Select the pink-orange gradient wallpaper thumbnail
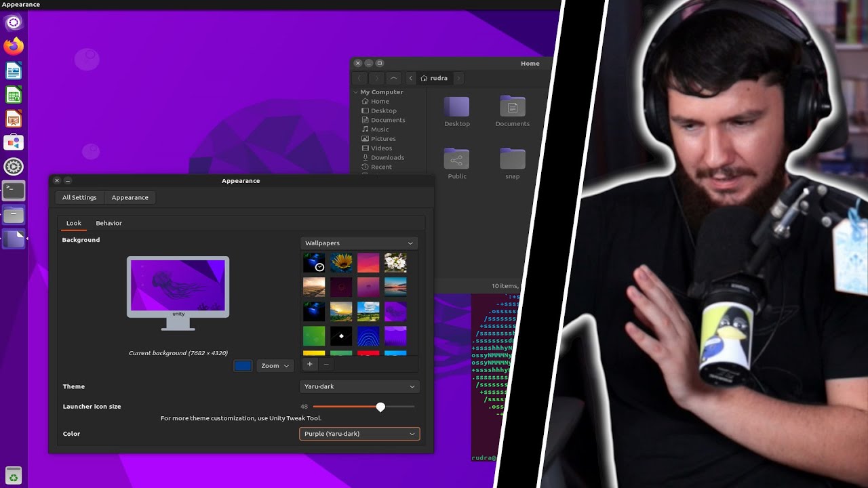The width and height of the screenshot is (868, 488). coord(368,262)
